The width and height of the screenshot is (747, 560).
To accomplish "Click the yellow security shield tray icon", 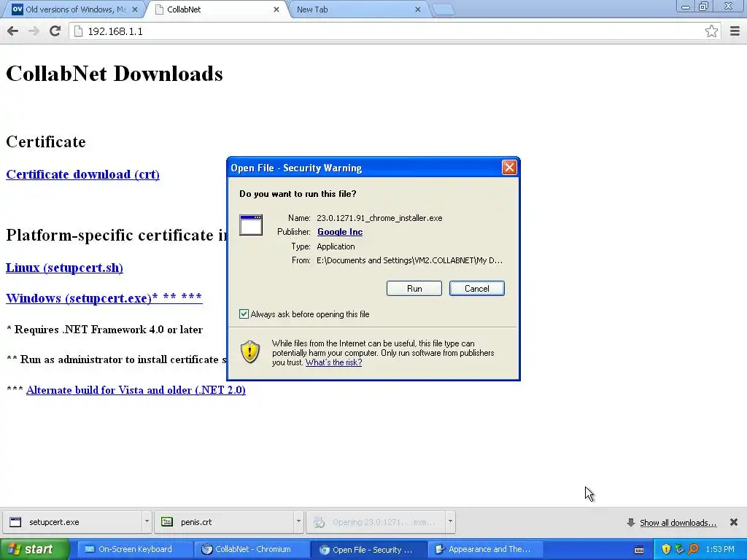I will point(666,549).
